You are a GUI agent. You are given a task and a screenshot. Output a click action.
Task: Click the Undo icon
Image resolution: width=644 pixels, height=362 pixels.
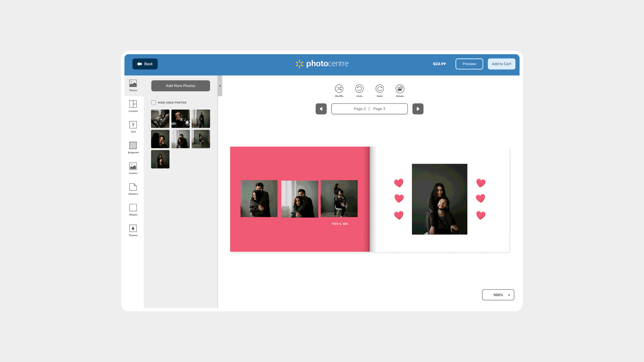tap(359, 89)
